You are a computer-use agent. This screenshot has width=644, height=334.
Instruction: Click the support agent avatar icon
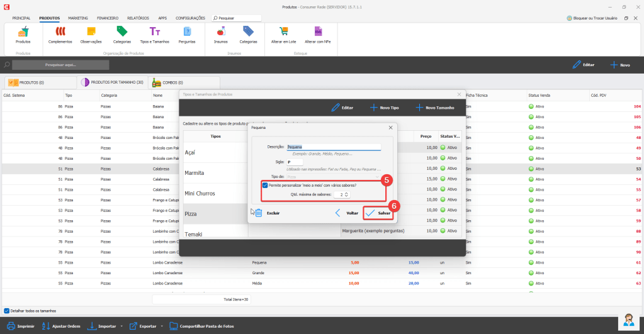coord(628,319)
